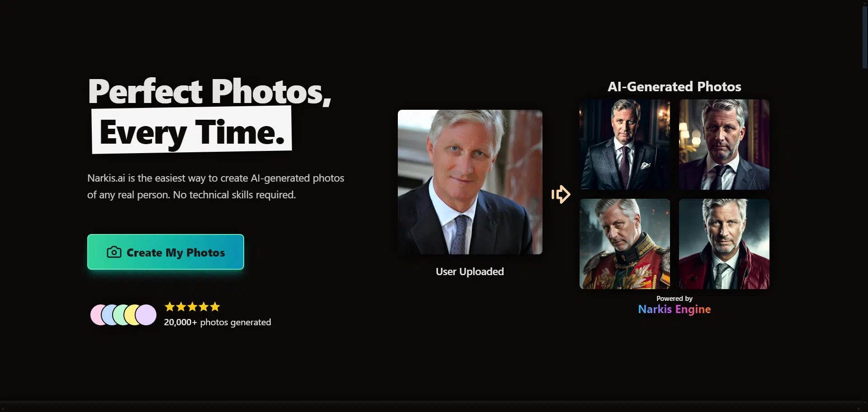The height and width of the screenshot is (412, 868).
Task: Click the 20,000+ photos generated text
Action: click(x=217, y=322)
